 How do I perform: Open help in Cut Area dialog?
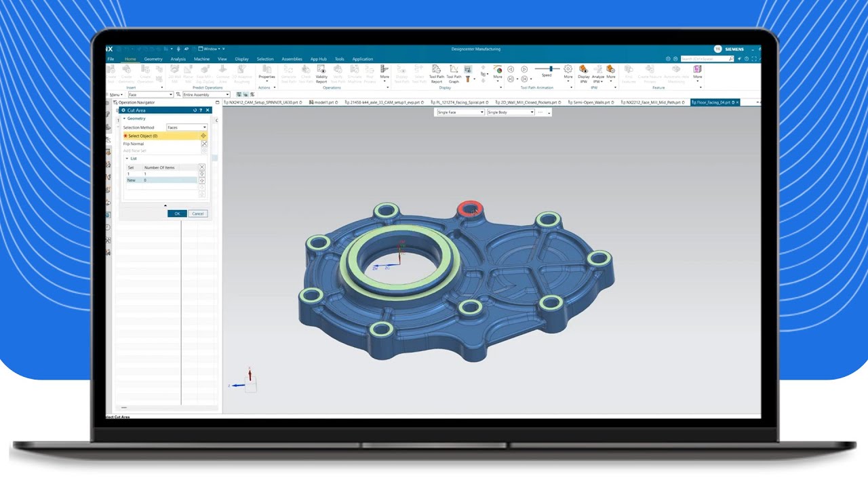point(201,110)
